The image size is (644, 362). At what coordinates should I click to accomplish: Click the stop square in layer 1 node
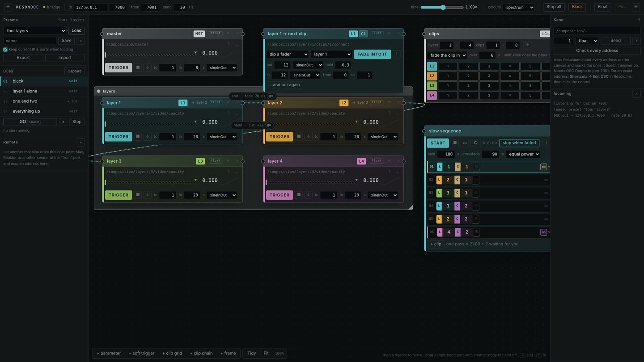(138, 137)
